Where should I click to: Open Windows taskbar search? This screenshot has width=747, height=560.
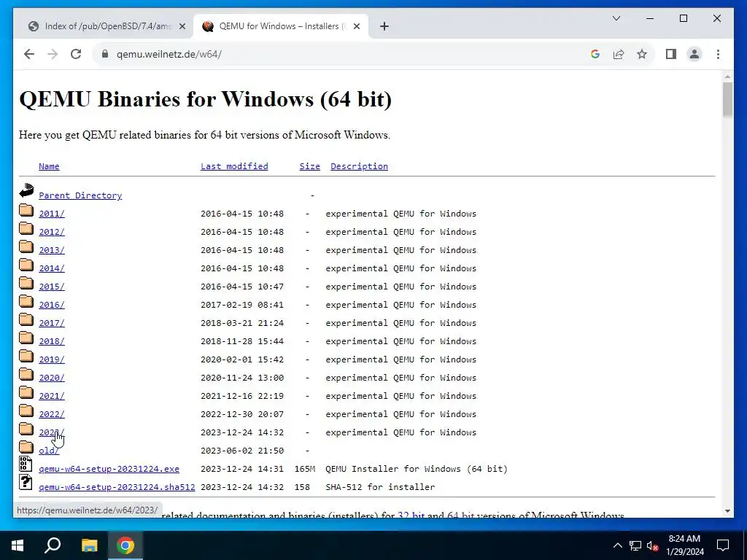coord(53,545)
